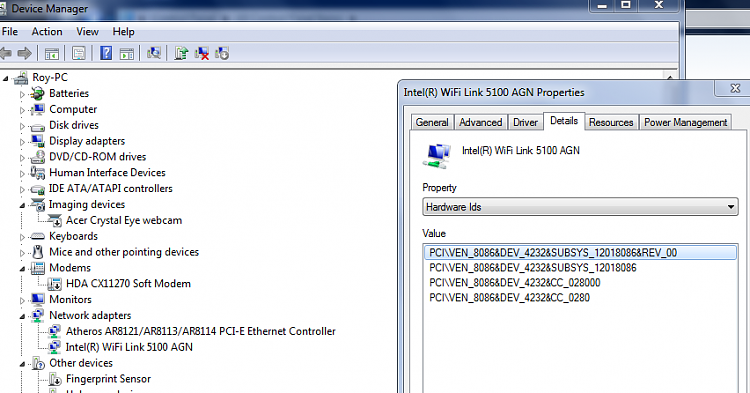Click the HDA CX11270 Soft Modem icon
The height and width of the screenshot is (393, 750).
click(x=55, y=284)
